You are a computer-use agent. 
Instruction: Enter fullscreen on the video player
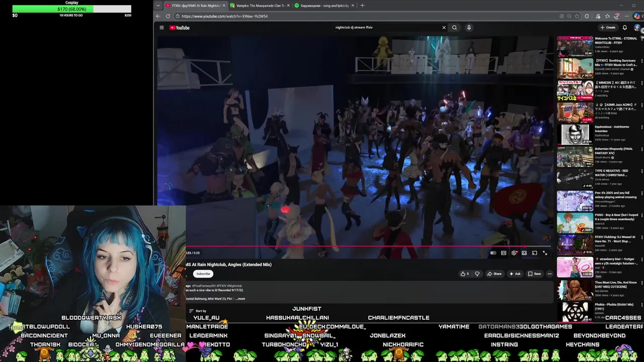[545, 253]
